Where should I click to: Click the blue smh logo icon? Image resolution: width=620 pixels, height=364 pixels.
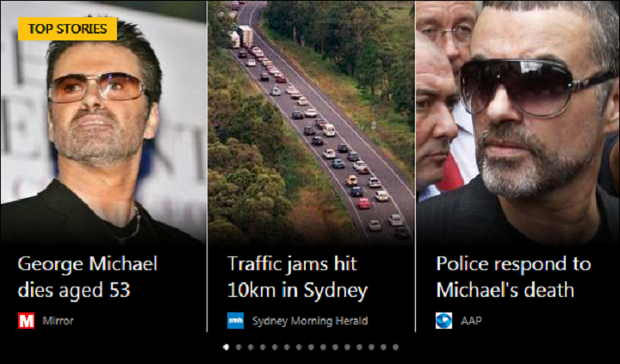coord(235,320)
